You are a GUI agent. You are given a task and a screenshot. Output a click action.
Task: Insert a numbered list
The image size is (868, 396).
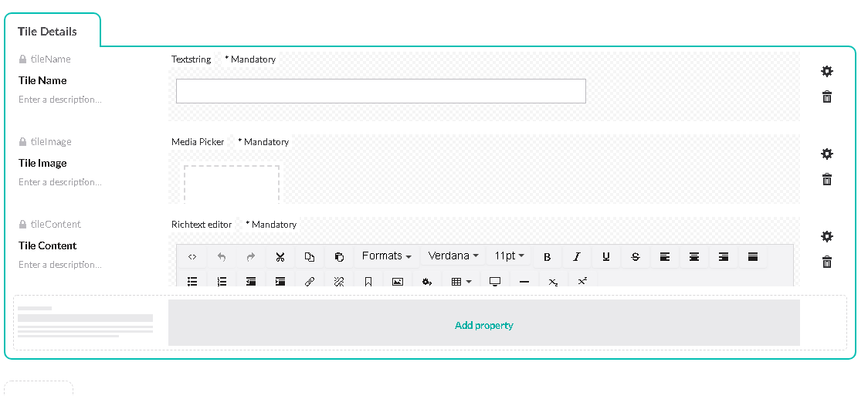coord(222,281)
